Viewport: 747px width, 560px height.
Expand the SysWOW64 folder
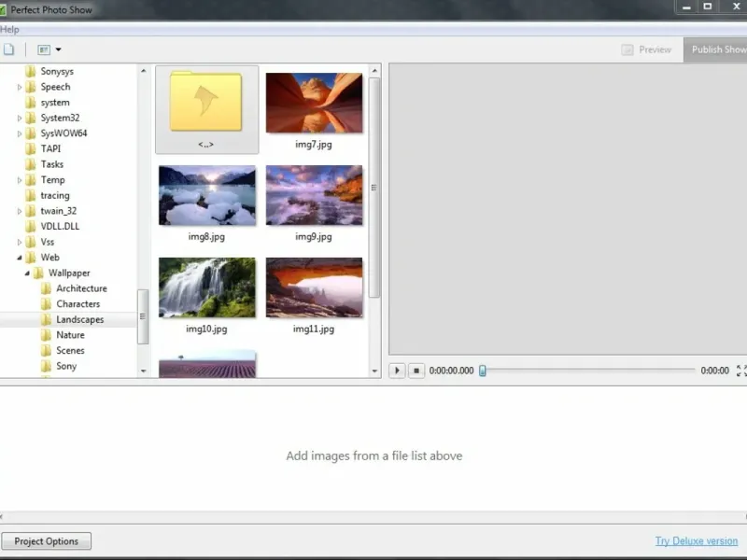(x=20, y=133)
